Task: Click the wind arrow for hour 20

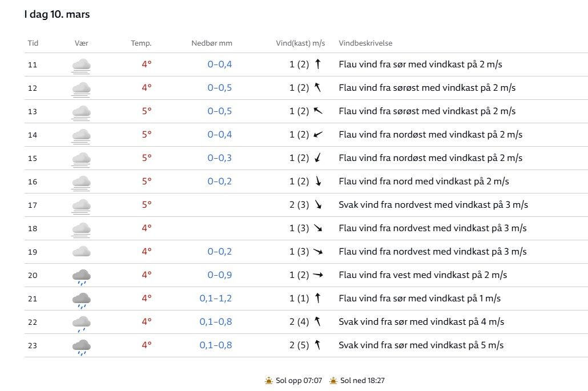Action: (x=318, y=275)
